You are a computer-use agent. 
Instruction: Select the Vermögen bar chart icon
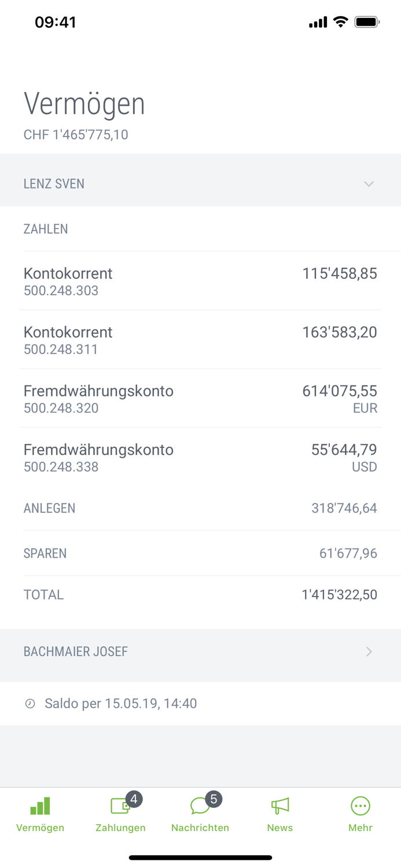pyautogui.click(x=39, y=806)
